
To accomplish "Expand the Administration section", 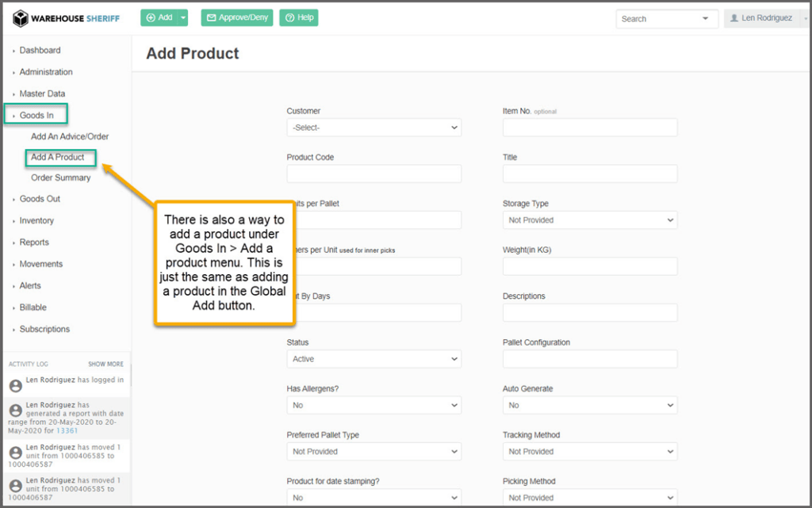I will pyautogui.click(x=45, y=72).
